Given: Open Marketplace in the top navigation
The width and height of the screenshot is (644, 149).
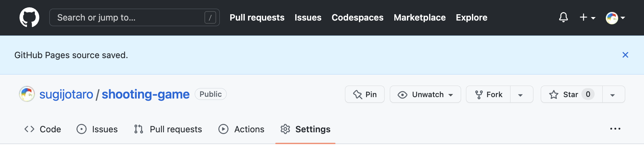Looking at the screenshot, I should 420,17.
